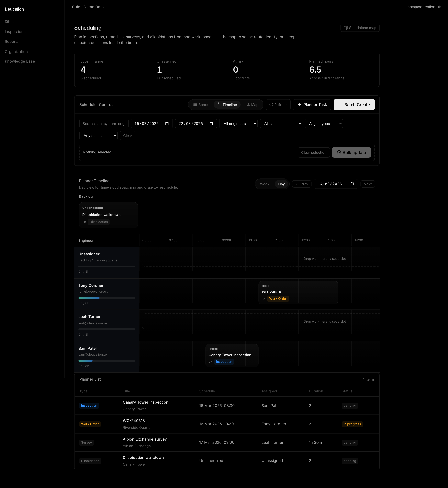
Task: Select the Board view icon
Action: pyautogui.click(x=201, y=105)
